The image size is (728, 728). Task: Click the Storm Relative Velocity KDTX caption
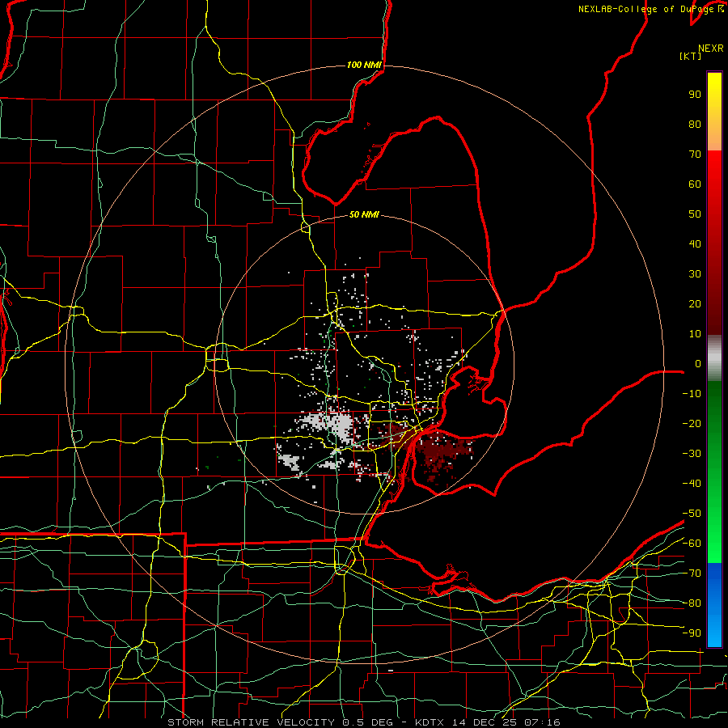(364, 722)
